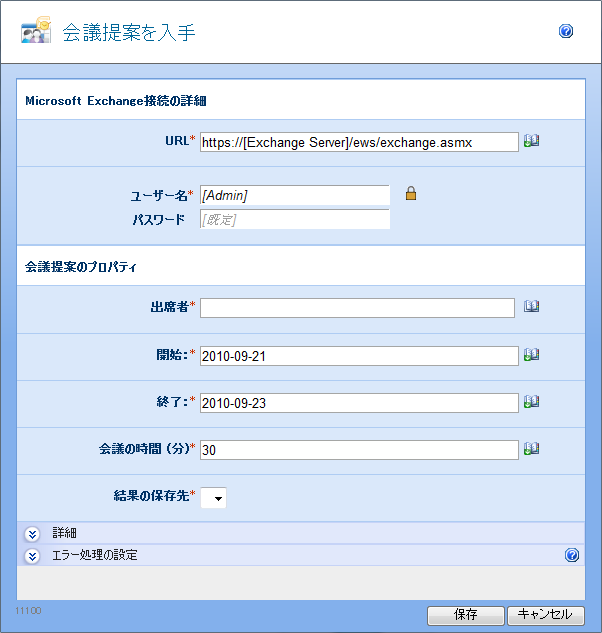Click the book icon next to 出席者 field
Viewport: 602px width, 633px height.
(531, 307)
